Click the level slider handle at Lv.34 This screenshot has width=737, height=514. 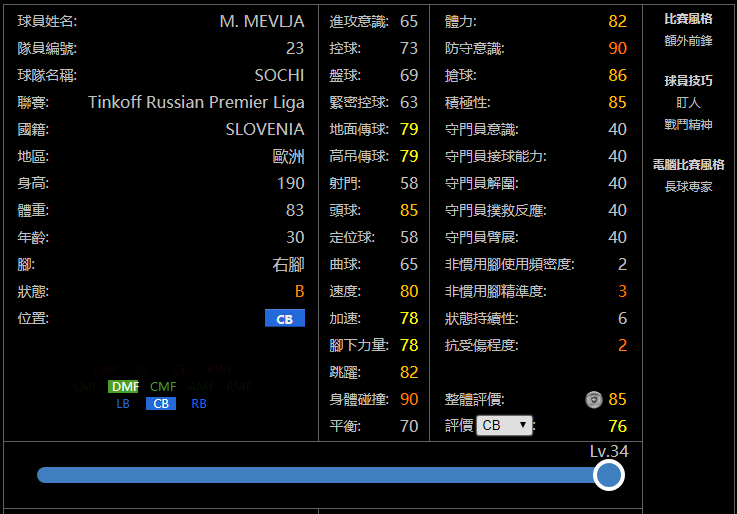coord(609,475)
